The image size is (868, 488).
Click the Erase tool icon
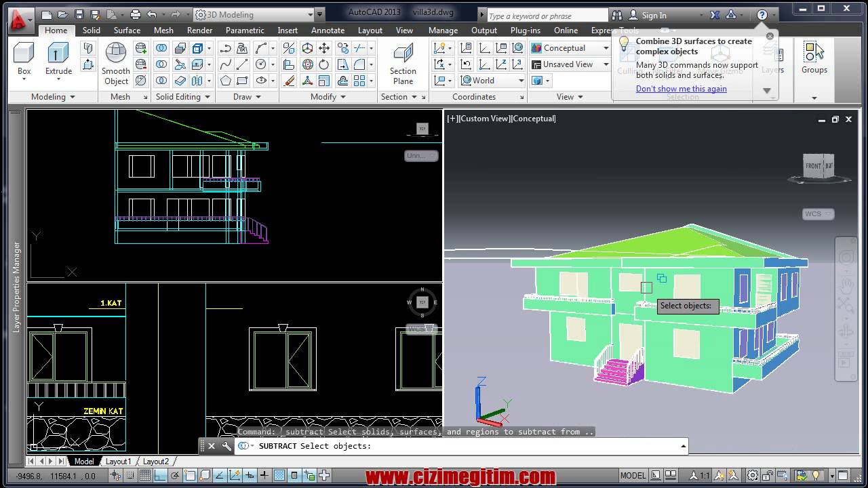(x=289, y=81)
